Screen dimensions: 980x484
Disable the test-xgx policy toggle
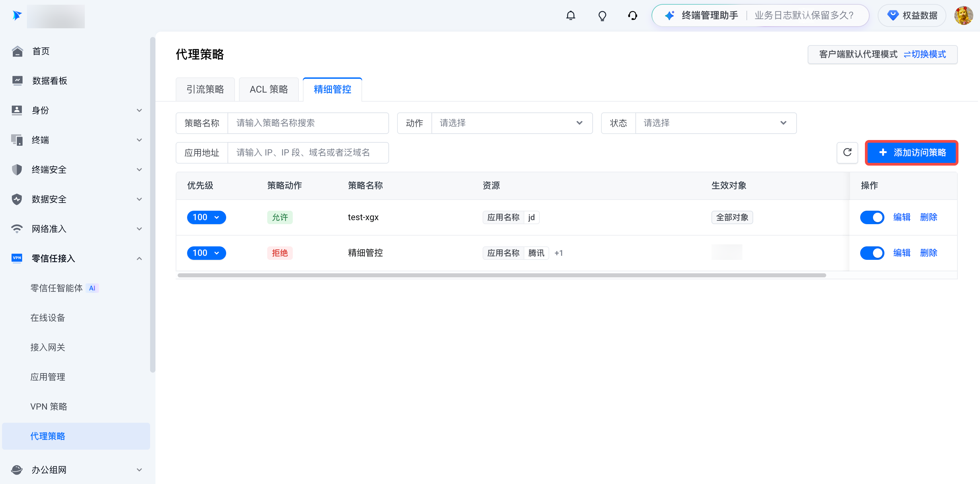pyautogui.click(x=872, y=218)
